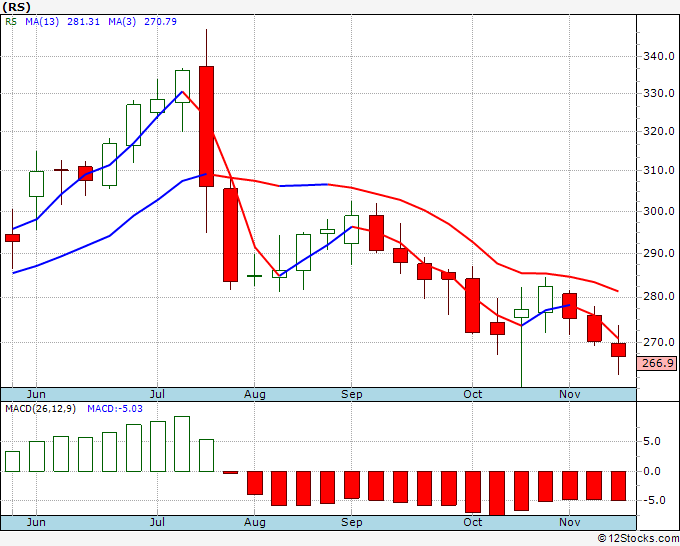The width and height of the screenshot is (680, 546).
Task: Click the 330.0 price axis label
Action: click(x=659, y=93)
